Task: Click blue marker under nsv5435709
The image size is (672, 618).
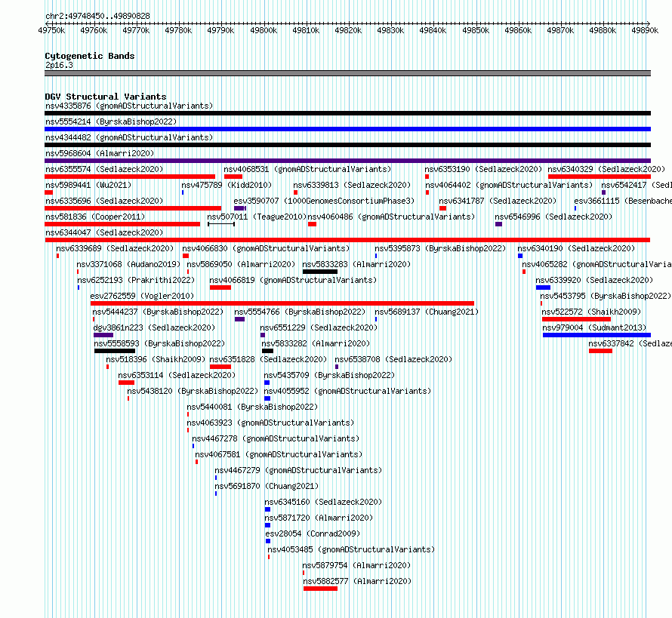Action: click(x=267, y=383)
